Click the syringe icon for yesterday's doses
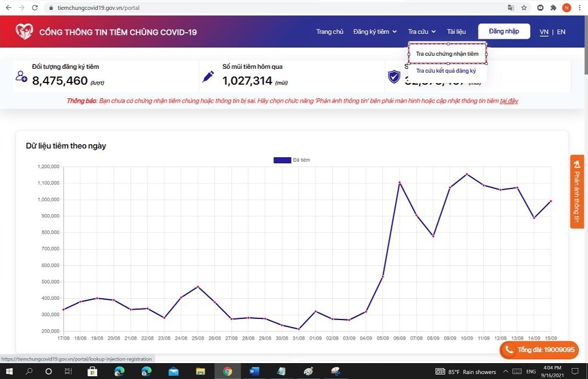The height and width of the screenshot is (379, 588). click(208, 76)
